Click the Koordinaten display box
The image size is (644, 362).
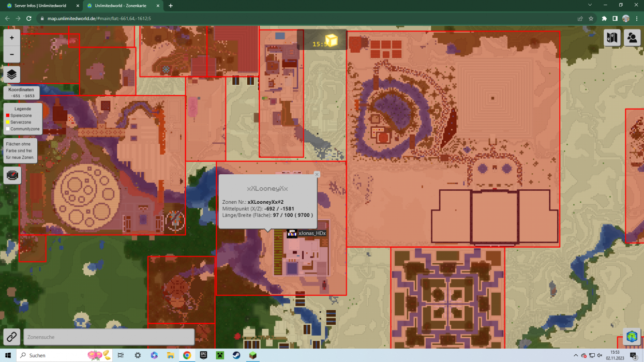tap(21, 93)
